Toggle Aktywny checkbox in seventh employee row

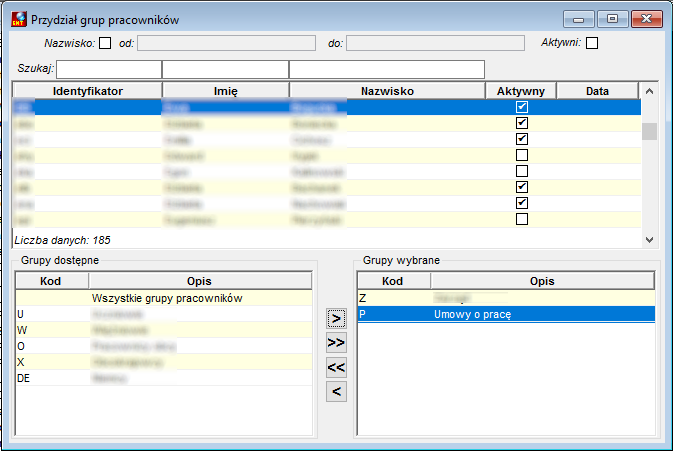tap(522, 203)
